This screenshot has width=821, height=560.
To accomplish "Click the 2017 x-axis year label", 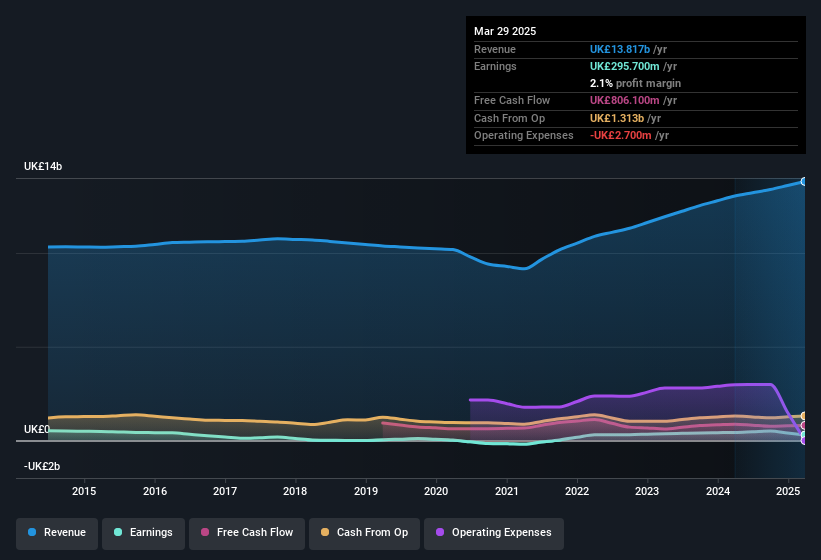I will (225, 491).
